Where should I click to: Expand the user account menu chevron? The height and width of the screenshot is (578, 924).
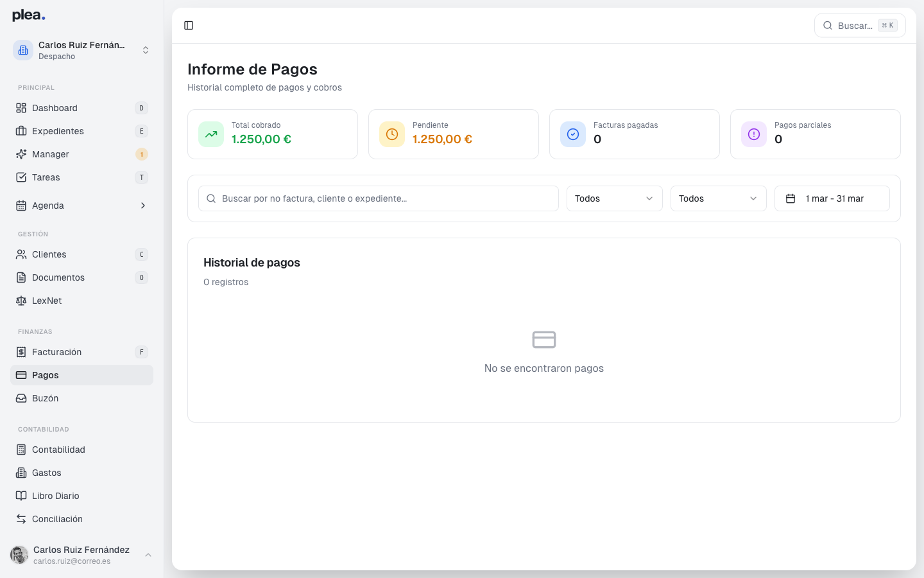pyautogui.click(x=148, y=555)
